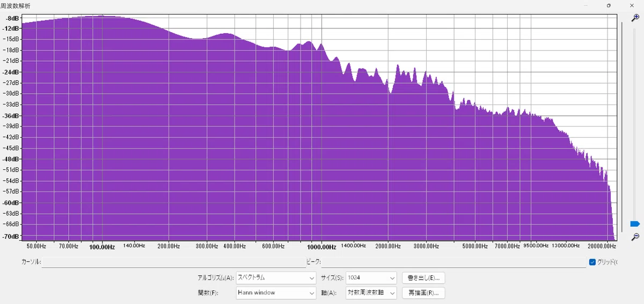The width and height of the screenshot is (644, 304).
Task: Click the 1000.00Hz axis label
Action: [321, 247]
